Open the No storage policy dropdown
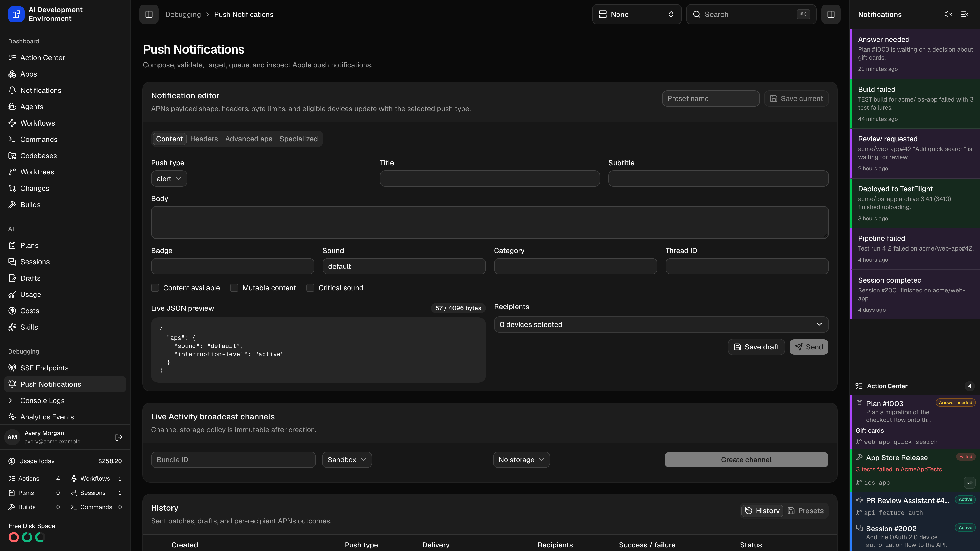The image size is (980, 551). point(522,460)
